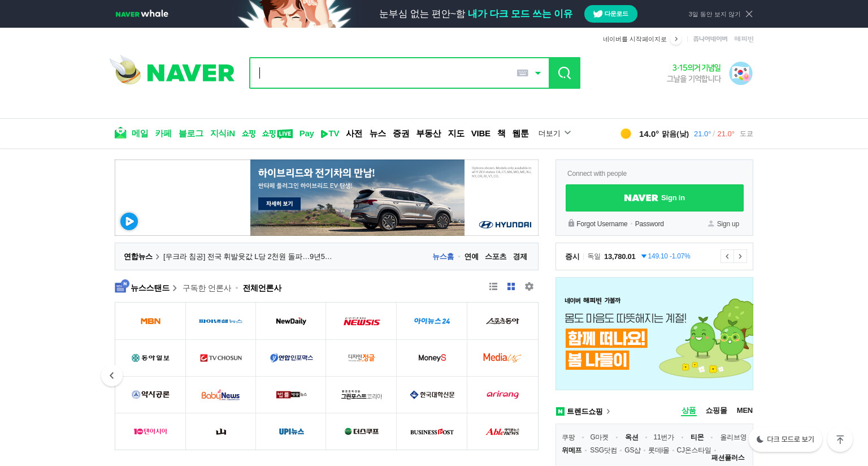The image size is (868, 466).
Task: Open 경제 news section
Action: click(520, 257)
